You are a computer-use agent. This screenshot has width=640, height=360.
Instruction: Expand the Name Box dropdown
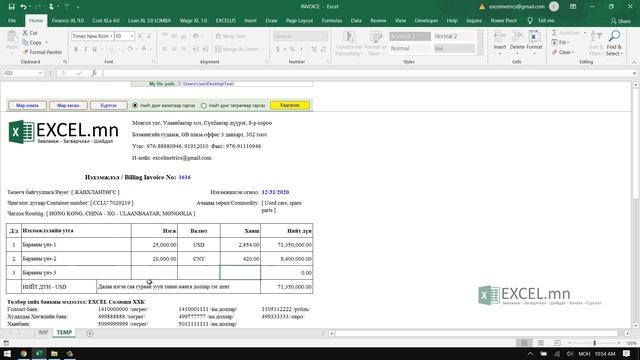pos(40,73)
